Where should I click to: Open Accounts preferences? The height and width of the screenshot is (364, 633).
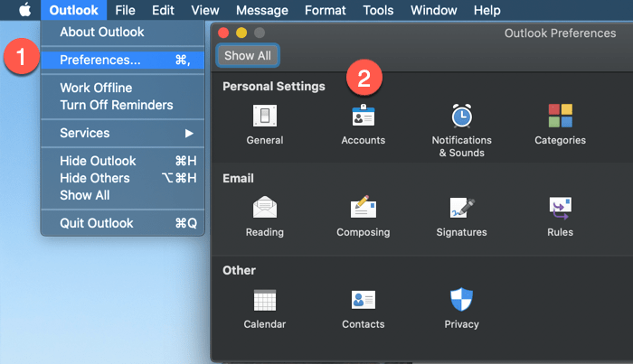coord(364,117)
